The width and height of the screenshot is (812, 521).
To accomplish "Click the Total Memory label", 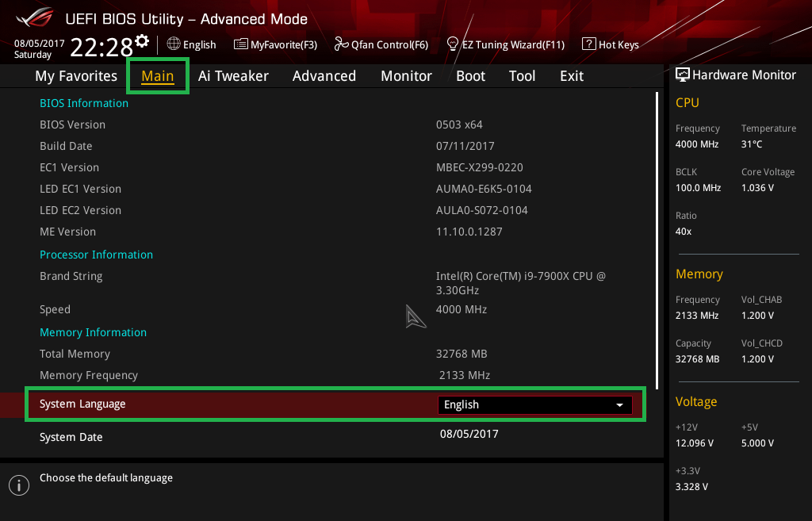I will (x=75, y=354).
